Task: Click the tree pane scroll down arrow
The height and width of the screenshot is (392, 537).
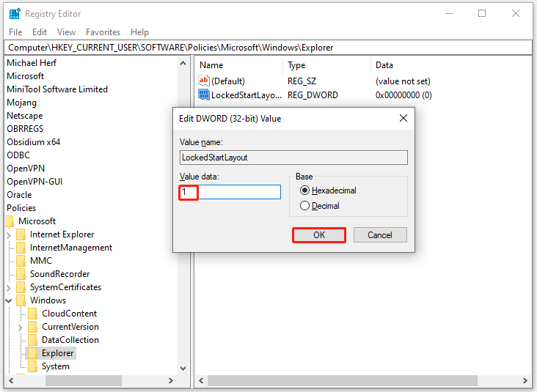Action: [x=183, y=368]
